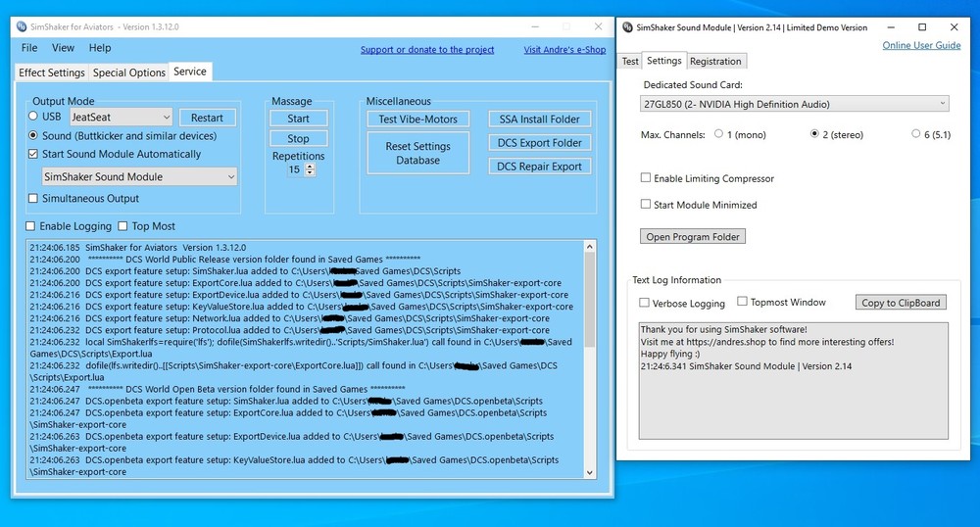The image size is (980, 527).
Task: Click SimShaker Sound Module title bar icon
Action: coord(627,27)
